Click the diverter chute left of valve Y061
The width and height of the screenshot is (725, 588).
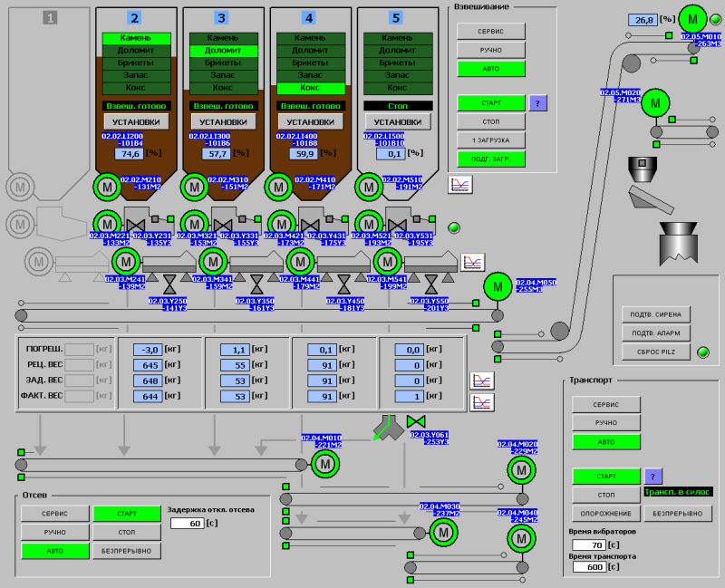[384, 427]
